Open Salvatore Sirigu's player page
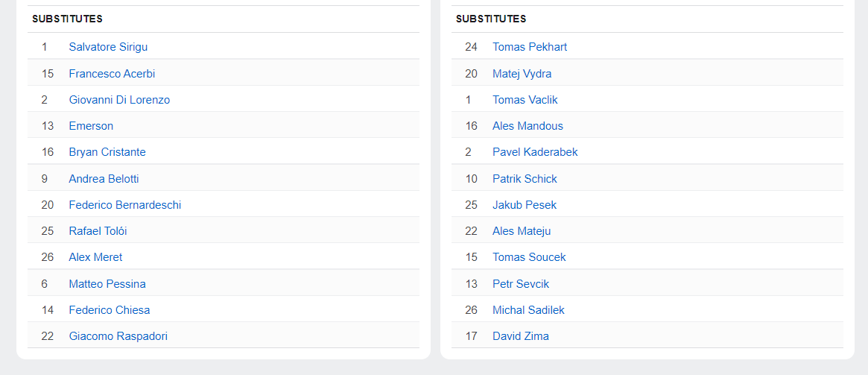 [x=108, y=47]
